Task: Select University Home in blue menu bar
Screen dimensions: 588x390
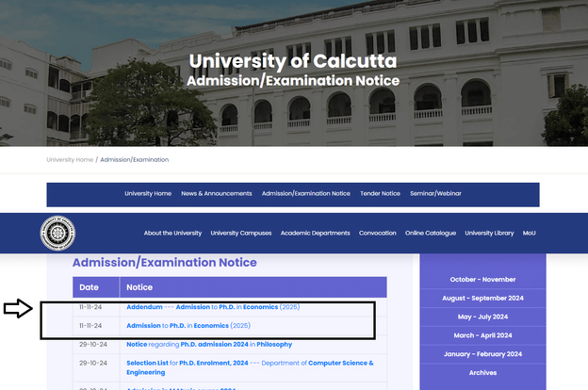Action: [148, 193]
